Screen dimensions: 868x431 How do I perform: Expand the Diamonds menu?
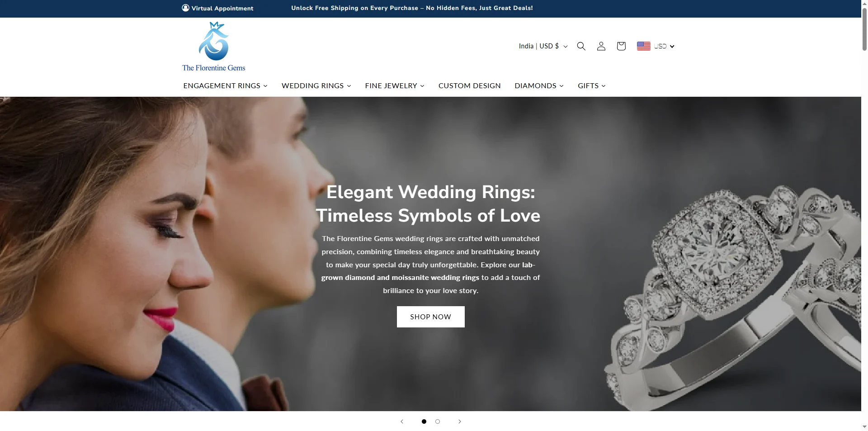(539, 85)
